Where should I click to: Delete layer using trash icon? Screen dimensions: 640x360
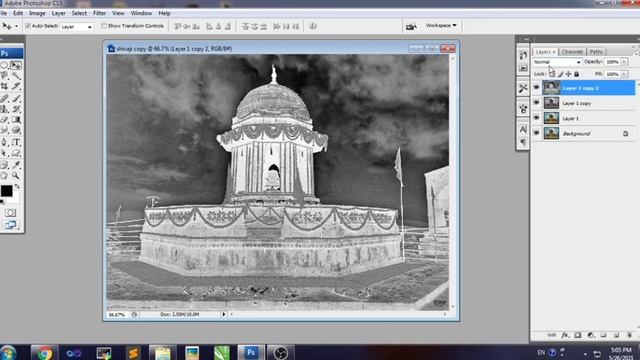[629, 335]
